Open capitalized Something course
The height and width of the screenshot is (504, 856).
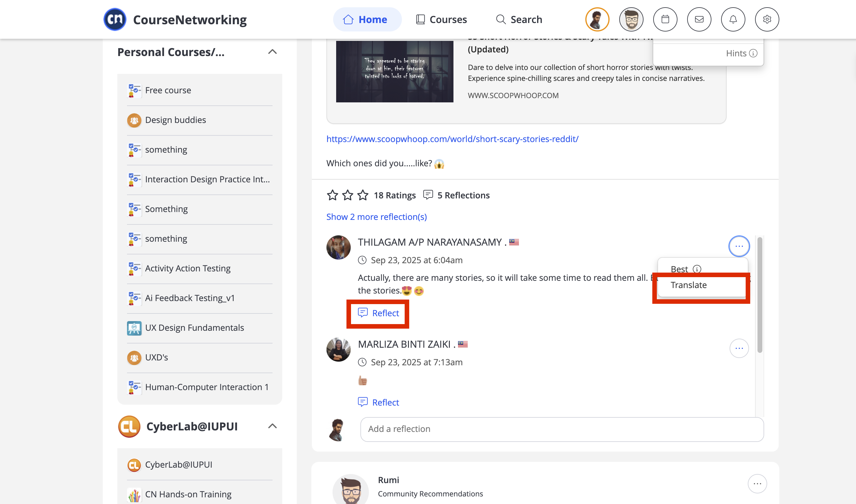200,209
